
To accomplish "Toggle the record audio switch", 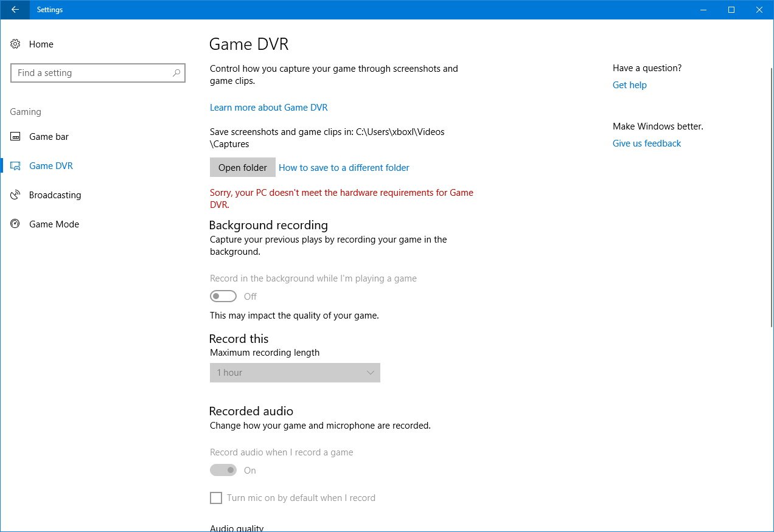I will pyautogui.click(x=223, y=471).
